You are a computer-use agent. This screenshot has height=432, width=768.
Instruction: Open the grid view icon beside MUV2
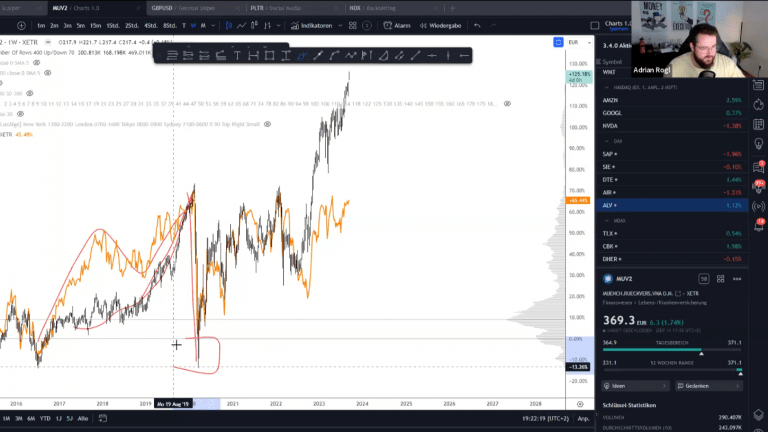[720, 279]
